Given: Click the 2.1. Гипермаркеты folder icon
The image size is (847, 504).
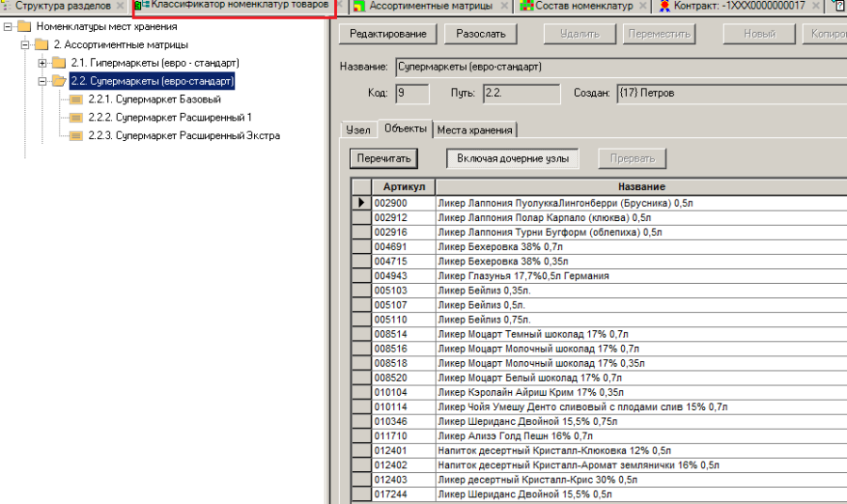Looking at the screenshot, I should pos(59,63).
